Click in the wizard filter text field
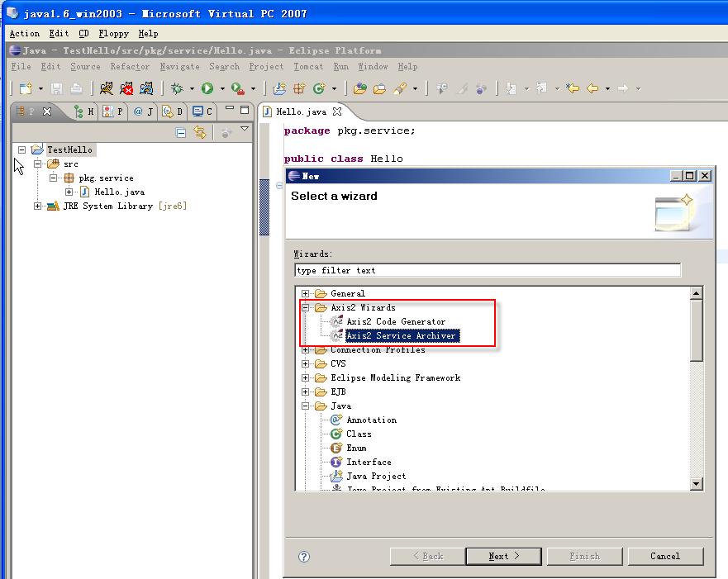The width and height of the screenshot is (728, 579). (x=488, y=270)
